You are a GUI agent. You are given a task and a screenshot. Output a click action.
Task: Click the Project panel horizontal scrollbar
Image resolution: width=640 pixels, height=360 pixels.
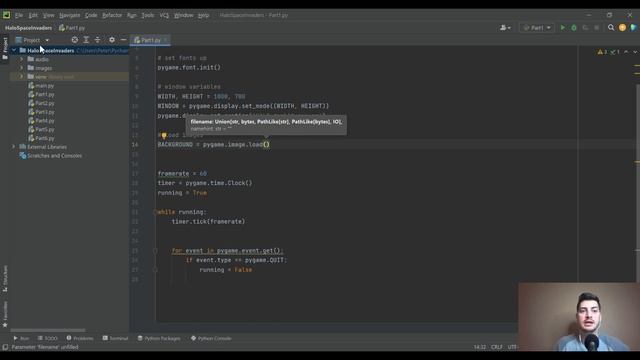(x=48, y=330)
